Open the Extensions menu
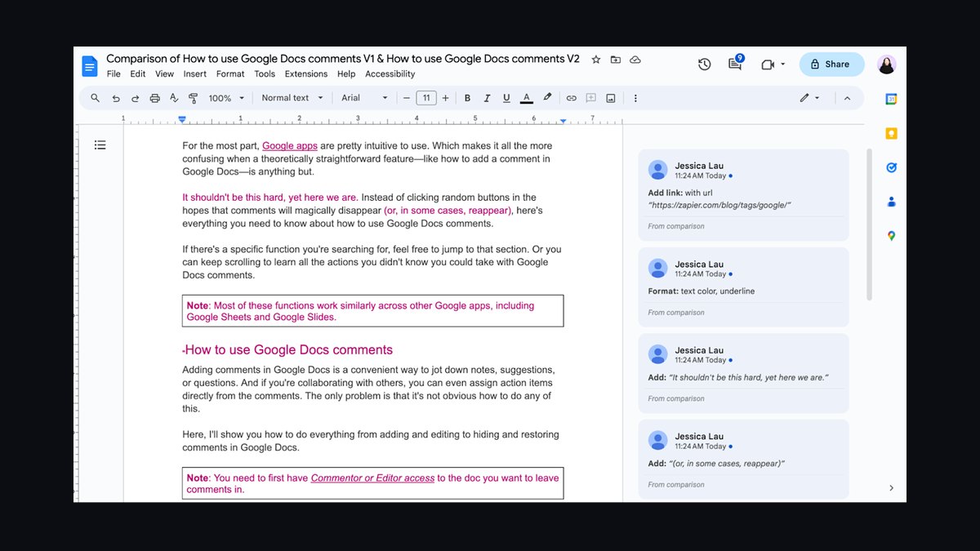 pyautogui.click(x=306, y=73)
